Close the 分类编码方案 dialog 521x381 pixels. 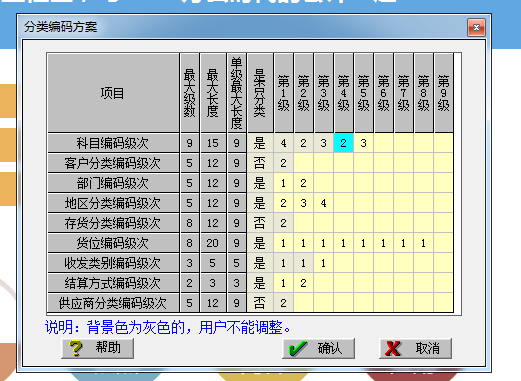tap(476, 27)
